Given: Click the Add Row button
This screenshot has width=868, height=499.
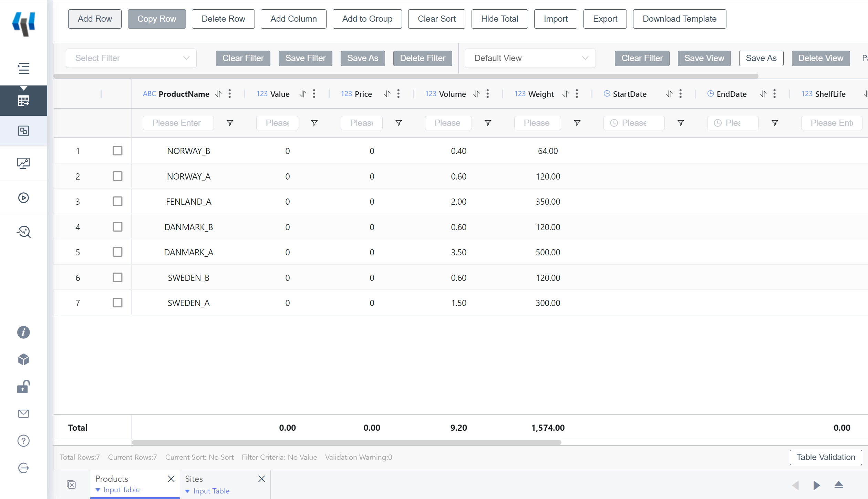Looking at the screenshot, I should [x=95, y=19].
